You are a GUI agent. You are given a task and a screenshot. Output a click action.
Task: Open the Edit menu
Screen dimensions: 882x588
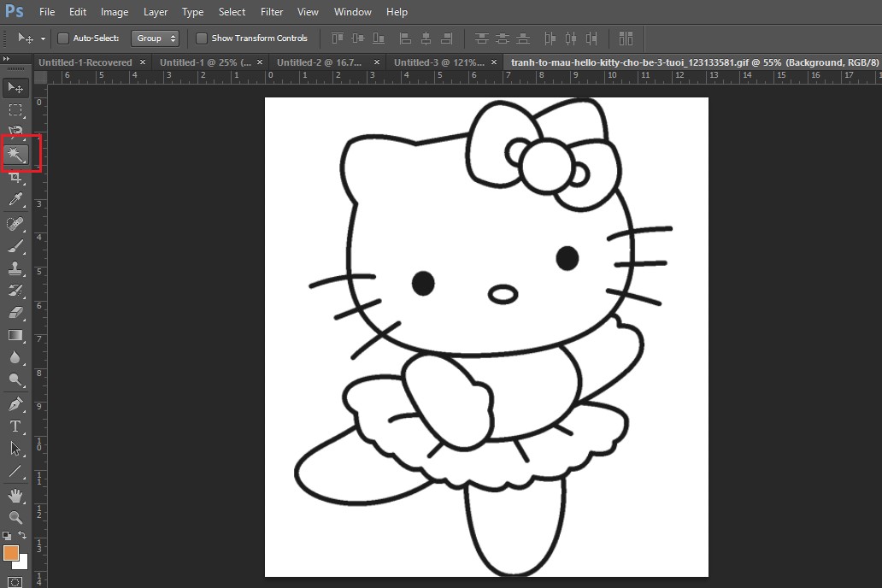click(x=78, y=12)
